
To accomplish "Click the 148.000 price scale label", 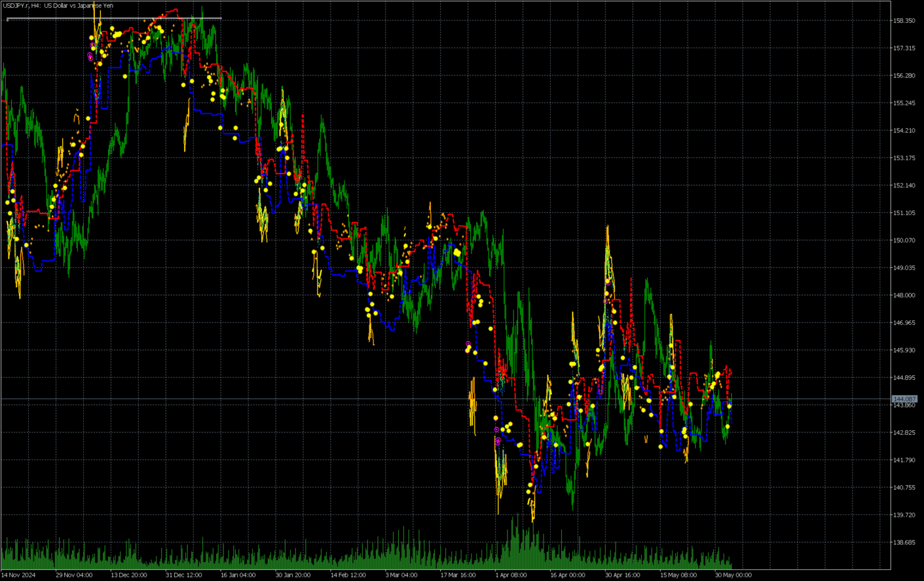I will pos(904,295).
